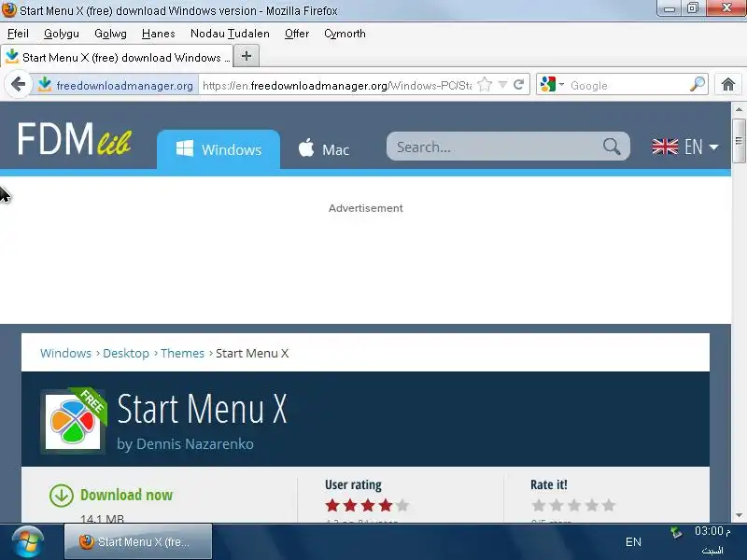Viewport: 747px width, 560px height.
Task: Focus the Google search field
Action: coord(627,85)
